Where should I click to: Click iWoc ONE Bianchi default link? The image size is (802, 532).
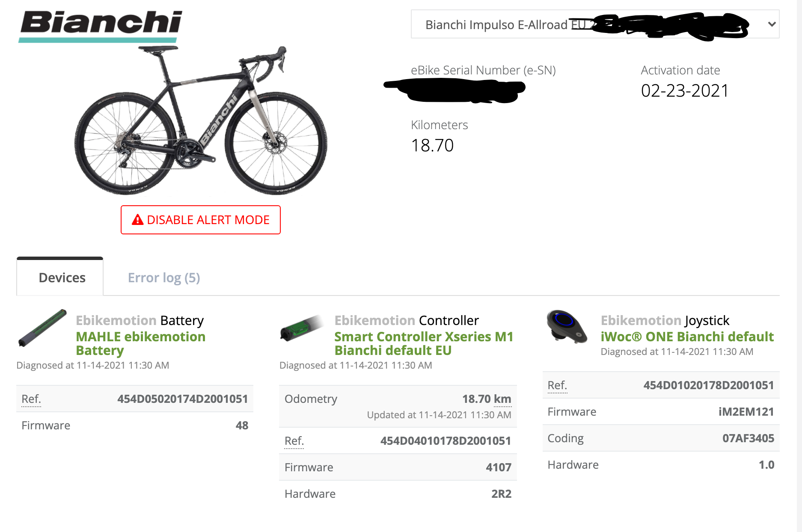tap(687, 337)
